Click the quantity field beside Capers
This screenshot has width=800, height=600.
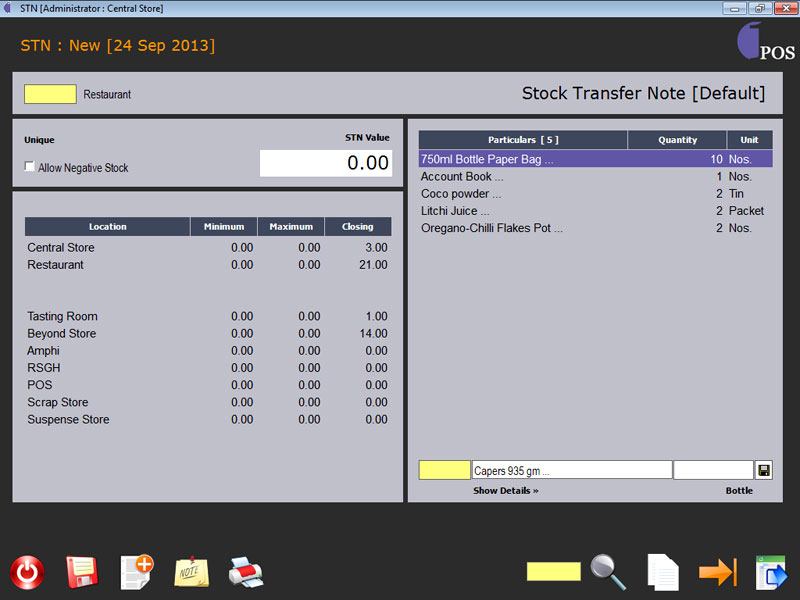712,470
